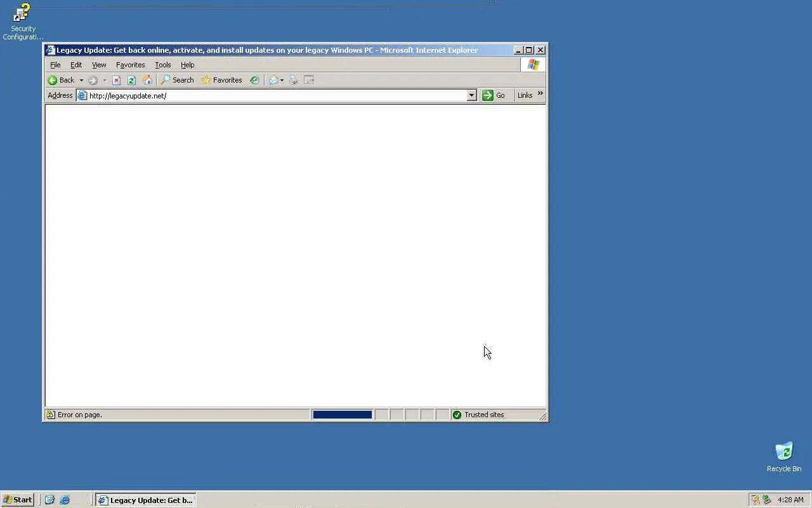Expand the address bar dropdown list

471,95
